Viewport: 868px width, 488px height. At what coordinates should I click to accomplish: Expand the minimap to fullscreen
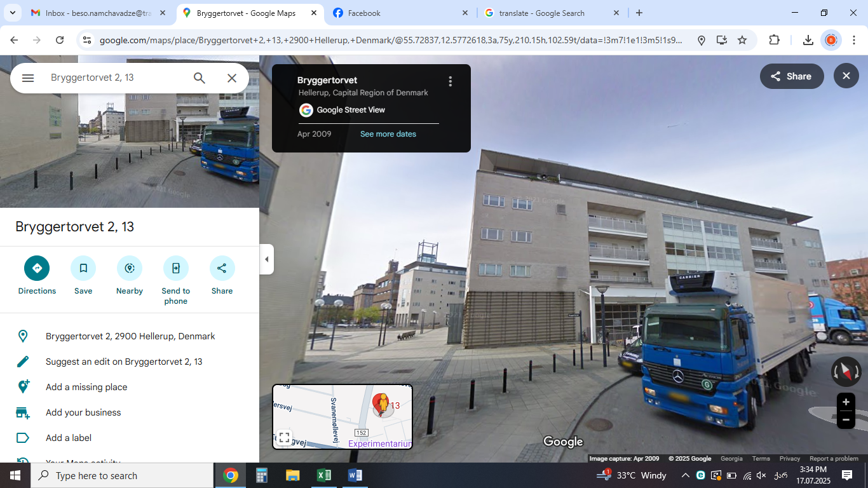point(285,438)
